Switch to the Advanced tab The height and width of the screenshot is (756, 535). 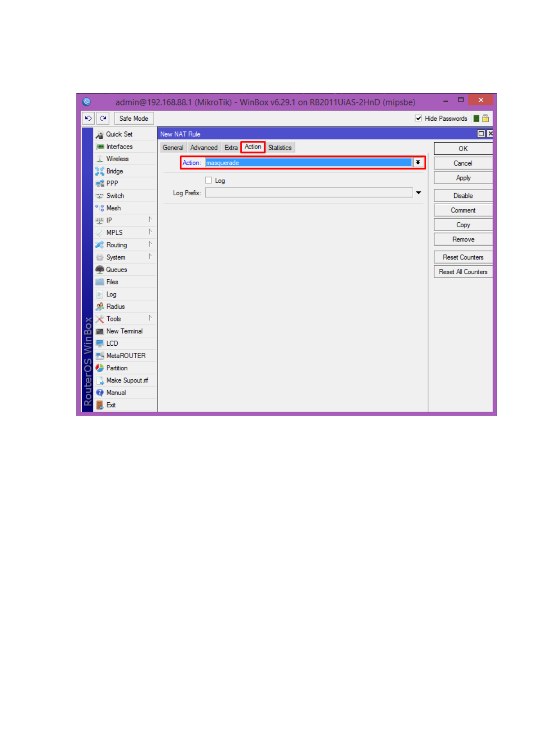coord(204,148)
